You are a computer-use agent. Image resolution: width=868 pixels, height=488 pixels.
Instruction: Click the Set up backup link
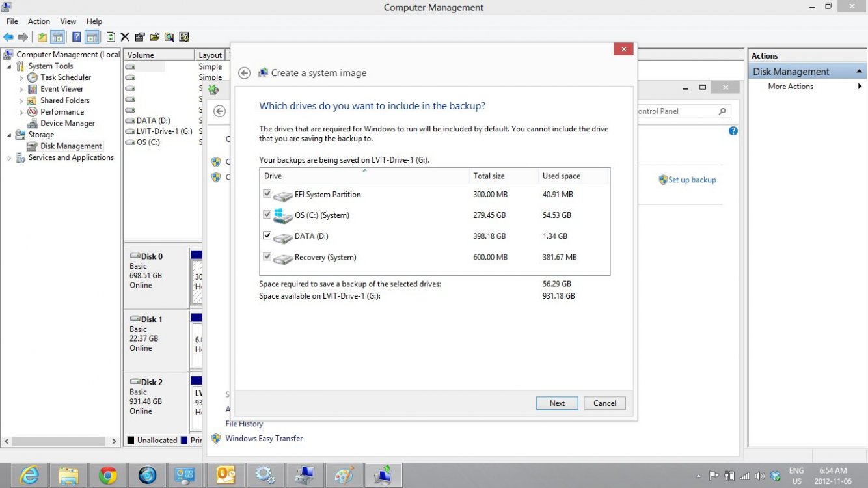692,180
